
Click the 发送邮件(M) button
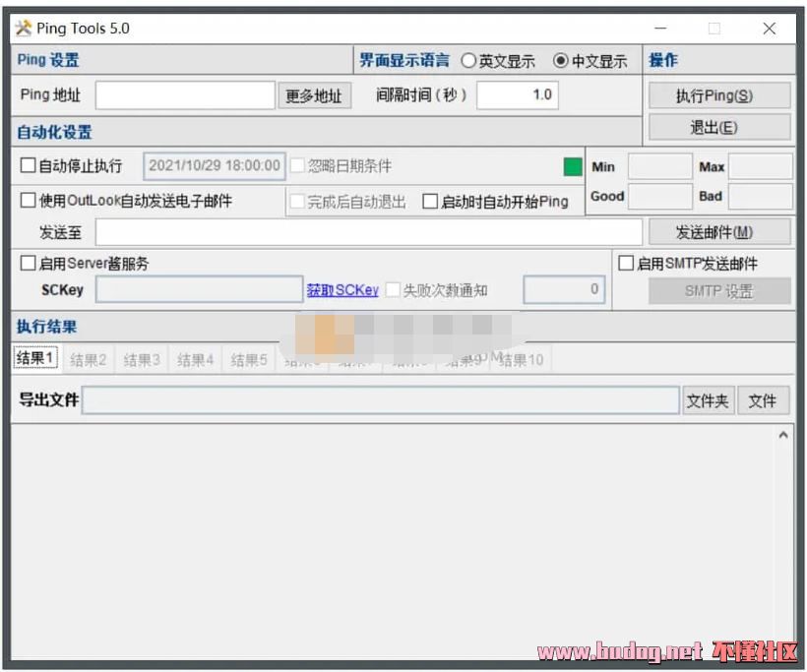718,232
